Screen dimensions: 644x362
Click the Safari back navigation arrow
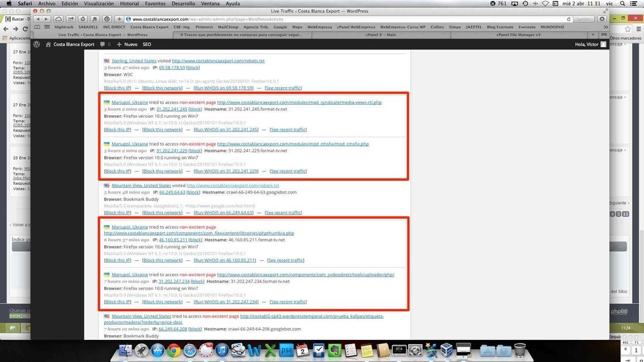[x=38, y=19]
